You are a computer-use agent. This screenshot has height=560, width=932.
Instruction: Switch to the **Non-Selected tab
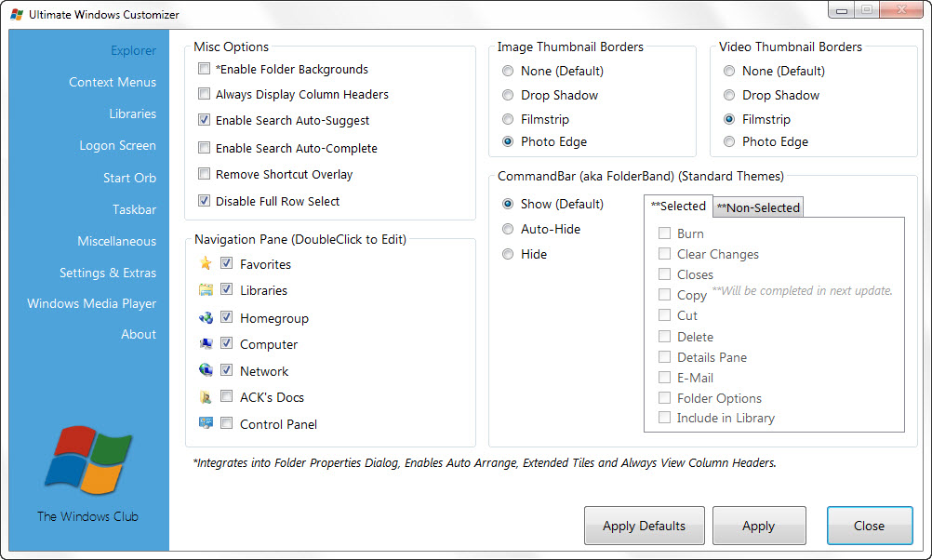757,207
